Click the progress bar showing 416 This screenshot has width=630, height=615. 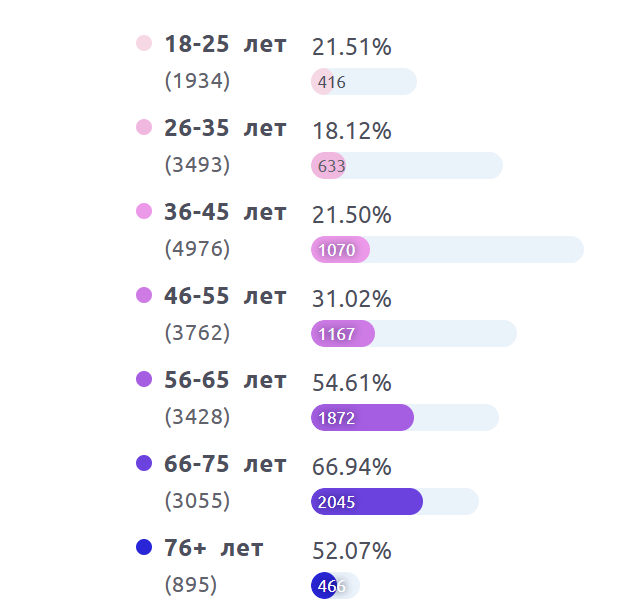pyautogui.click(x=364, y=82)
